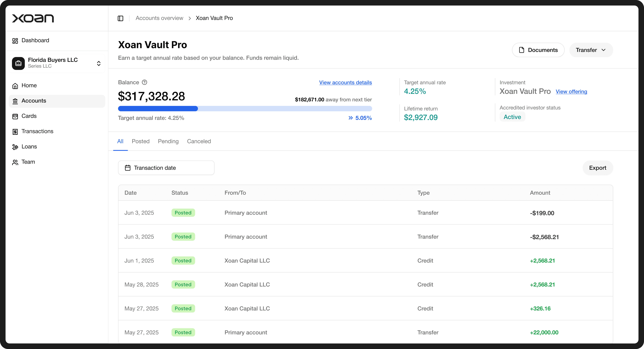Viewport: 644px width, 349px height.
Task: Click the Cards sidebar icon
Action: pos(15,116)
